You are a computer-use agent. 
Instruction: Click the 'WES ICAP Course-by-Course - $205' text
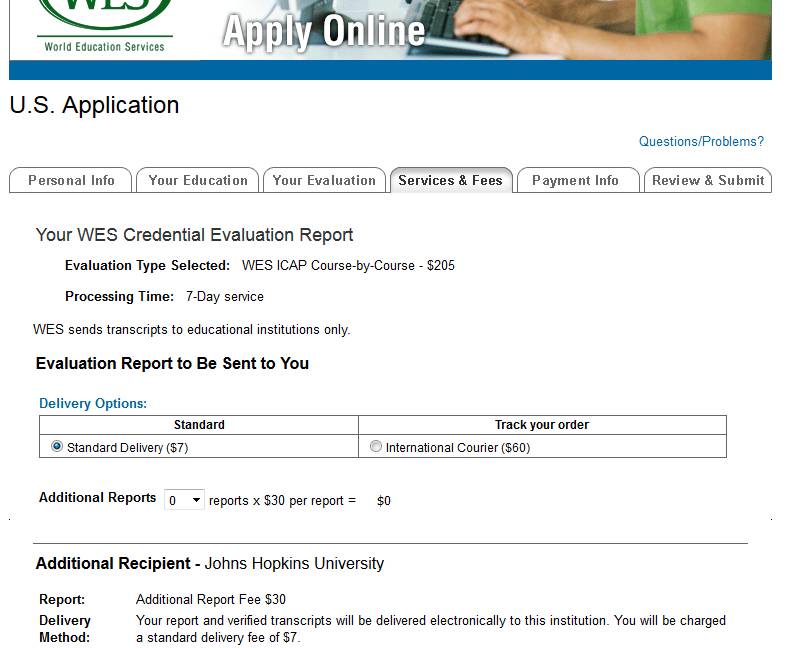(x=348, y=266)
